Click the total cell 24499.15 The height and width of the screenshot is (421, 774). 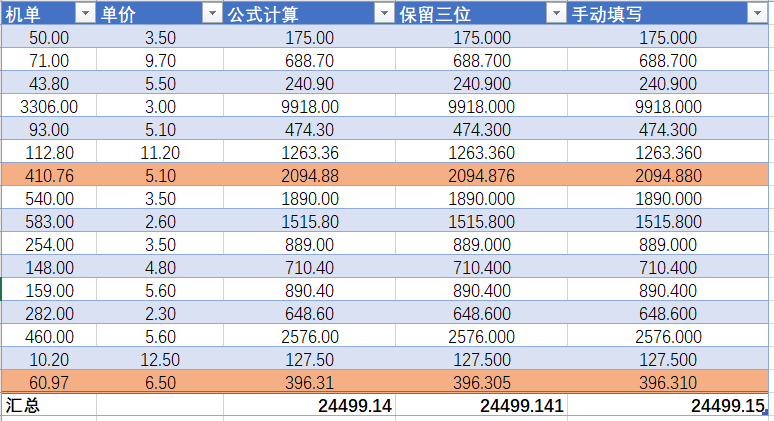coord(668,406)
